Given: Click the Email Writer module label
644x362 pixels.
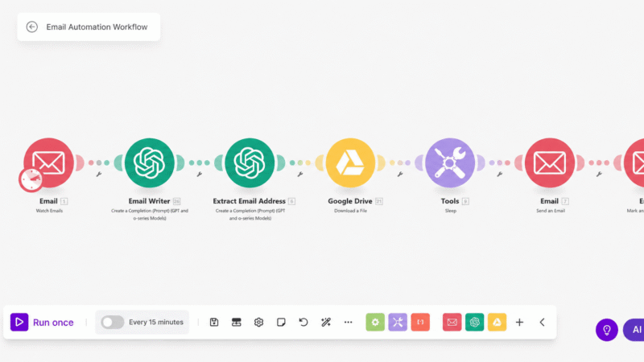Looking at the screenshot, I should pyautogui.click(x=149, y=201).
